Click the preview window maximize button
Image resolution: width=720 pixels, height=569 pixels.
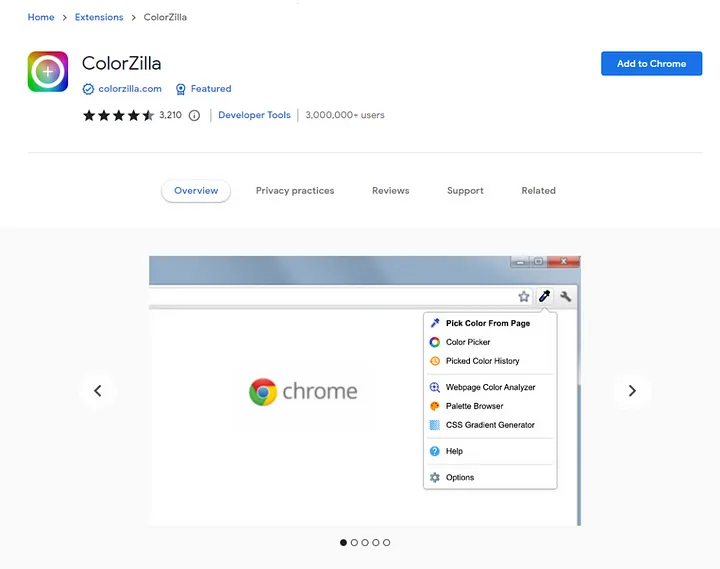(539, 262)
